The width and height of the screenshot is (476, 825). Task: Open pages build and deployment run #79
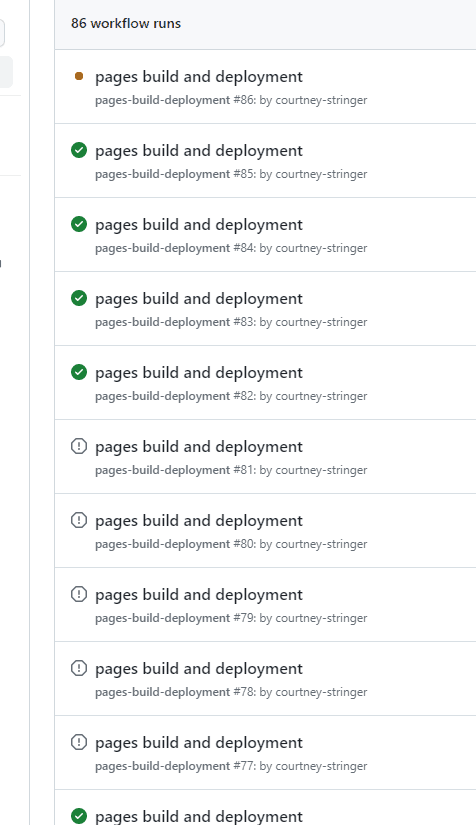point(199,595)
